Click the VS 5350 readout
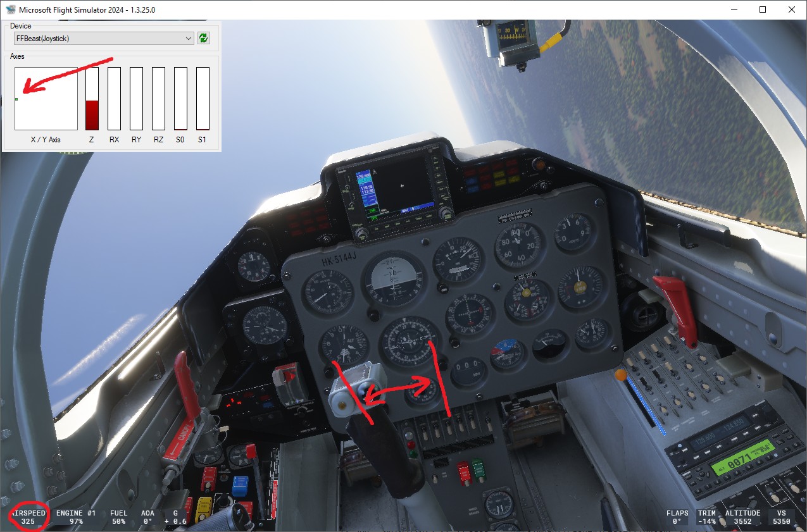This screenshot has width=807, height=532. click(x=781, y=517)
